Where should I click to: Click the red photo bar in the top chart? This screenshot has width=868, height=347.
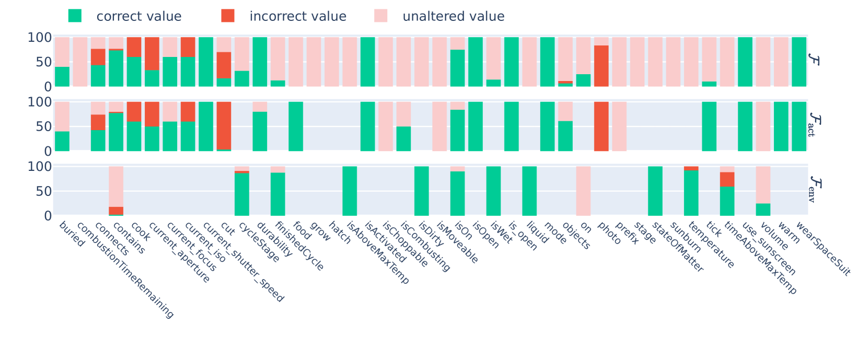tap(601, 66)
